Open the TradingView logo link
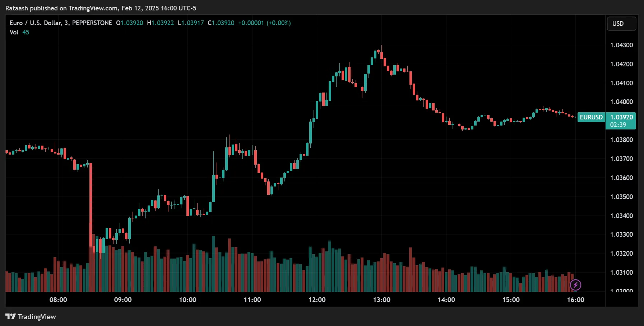This screenshot has width=644, height=326. (31, 317)
